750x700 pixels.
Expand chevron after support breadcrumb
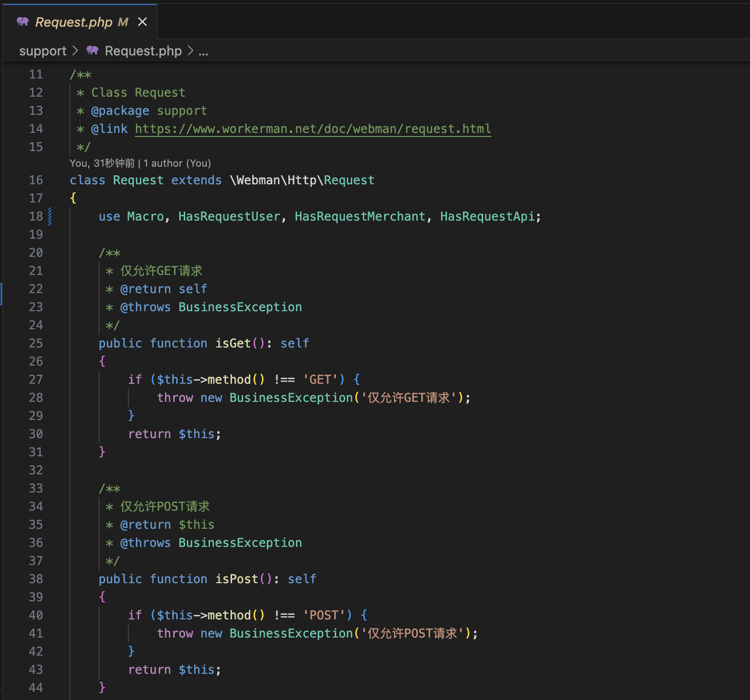pyautogui.click(x=76, y=51)
